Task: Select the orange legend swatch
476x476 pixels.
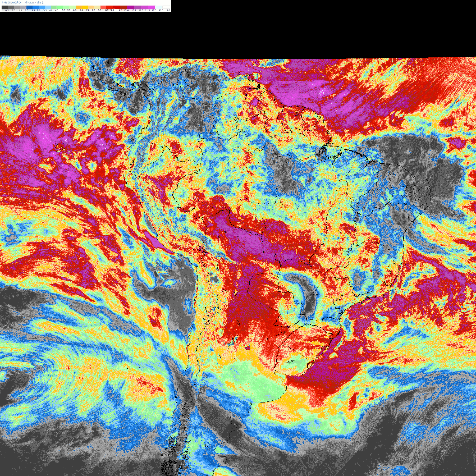Action: click(x=79, y=7)
